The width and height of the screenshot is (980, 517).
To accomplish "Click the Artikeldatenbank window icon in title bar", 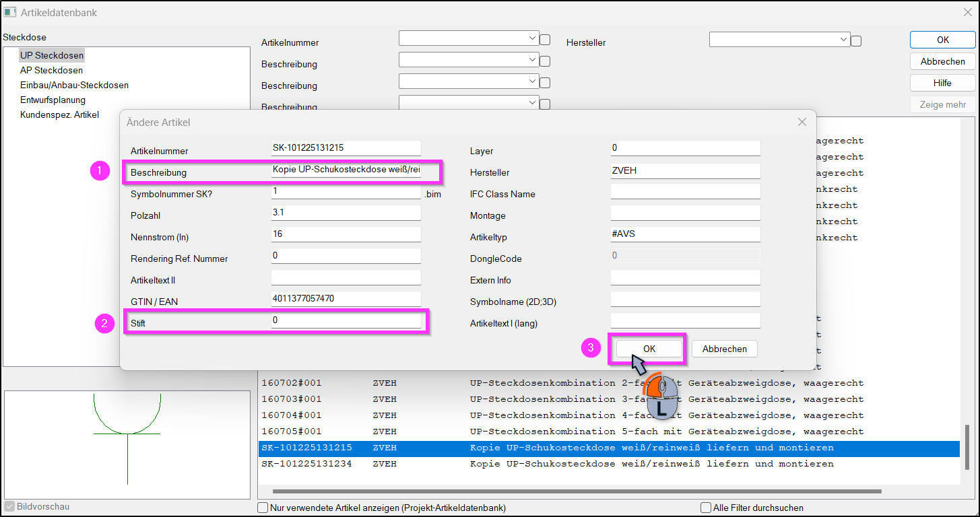I will pos(10,11).
